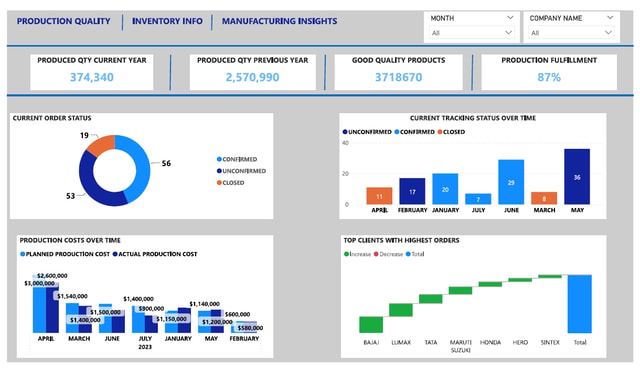Viewport: 640px width, 371px height.
Task: Select the Produced Qty Previous Year card
Action: 253,72
